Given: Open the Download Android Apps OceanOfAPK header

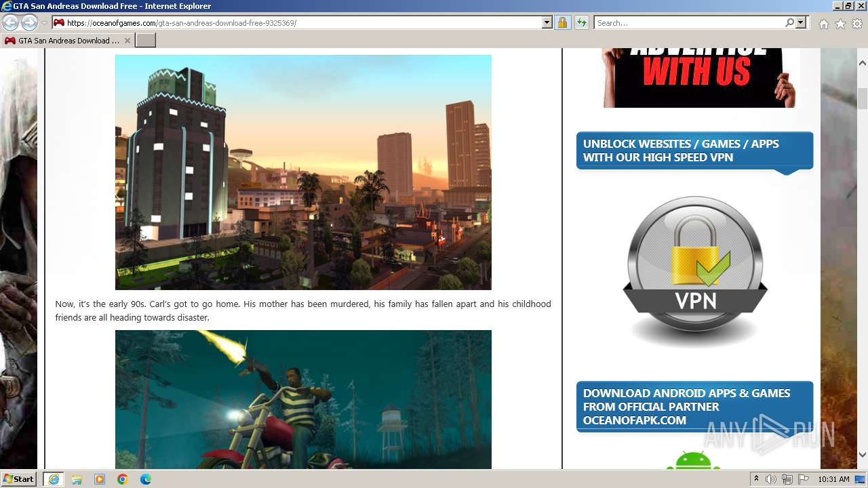Looking at the screenshot, I should coord(694,407).
